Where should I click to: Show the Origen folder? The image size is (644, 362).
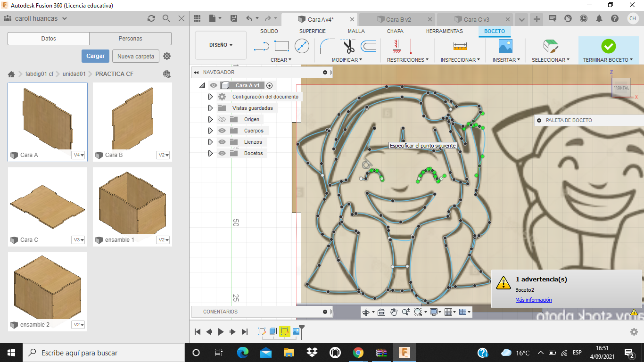point(222,119)
